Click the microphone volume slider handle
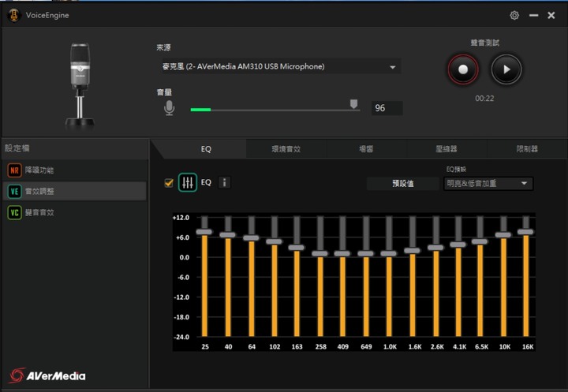The width and height of the screenshot is (568, 392). click(x=354, y=104)
